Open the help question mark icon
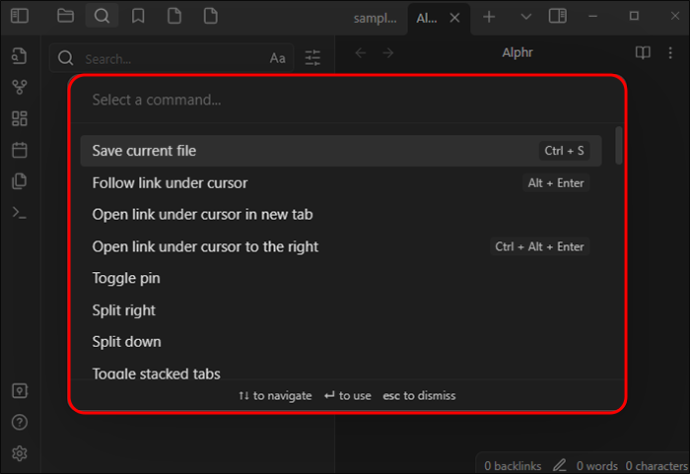 click(x=19, y=422)
